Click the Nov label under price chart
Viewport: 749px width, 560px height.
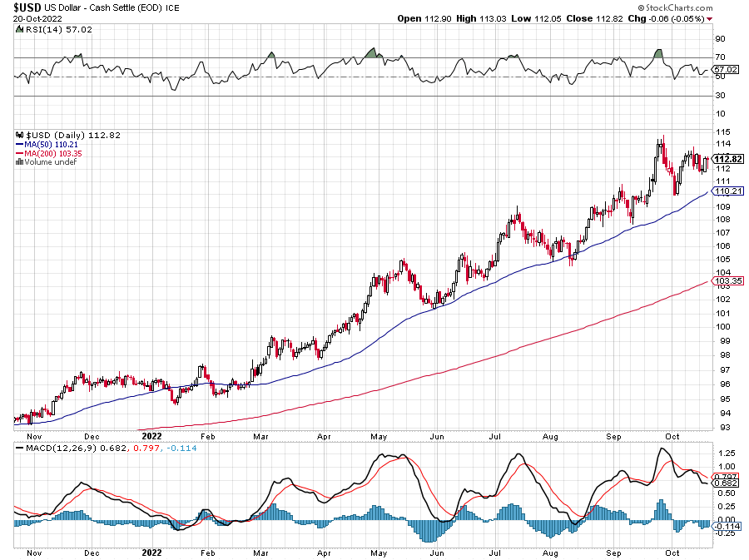click(x=34, y=436)
